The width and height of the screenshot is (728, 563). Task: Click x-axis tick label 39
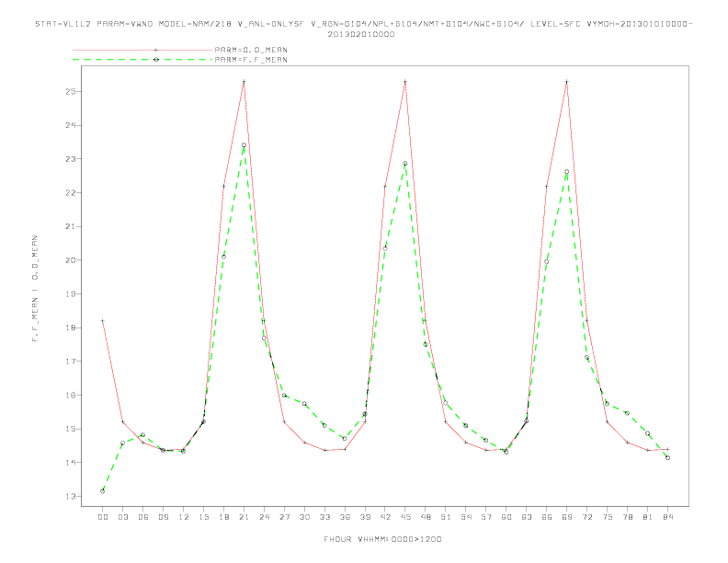tap(365, 517)
